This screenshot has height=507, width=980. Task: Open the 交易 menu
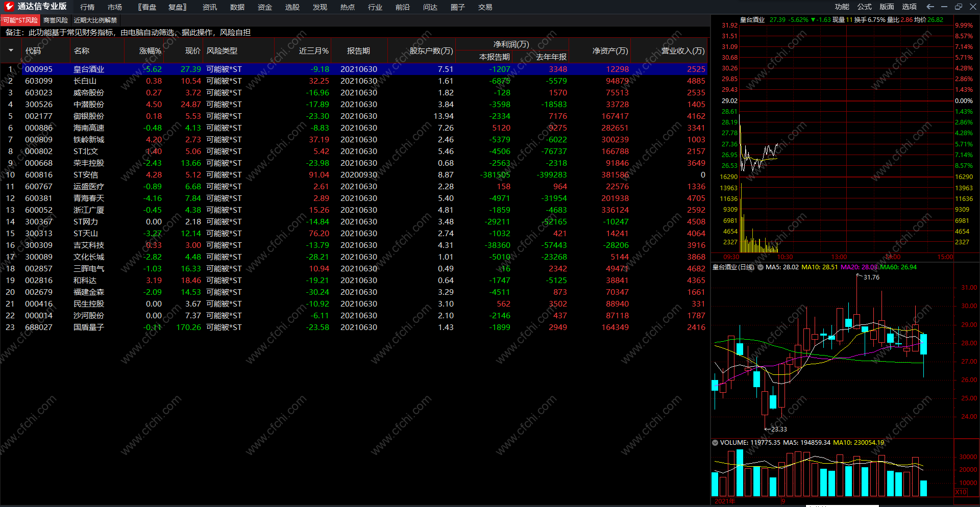click(x=485, y=7)
